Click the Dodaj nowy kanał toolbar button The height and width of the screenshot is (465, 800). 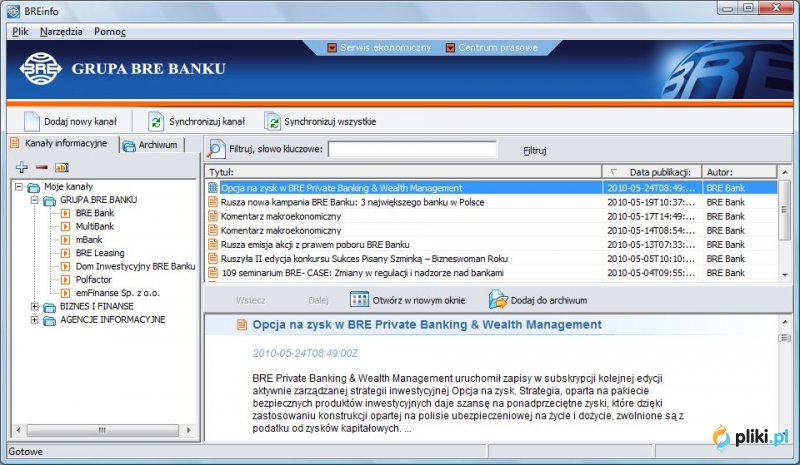70,121
